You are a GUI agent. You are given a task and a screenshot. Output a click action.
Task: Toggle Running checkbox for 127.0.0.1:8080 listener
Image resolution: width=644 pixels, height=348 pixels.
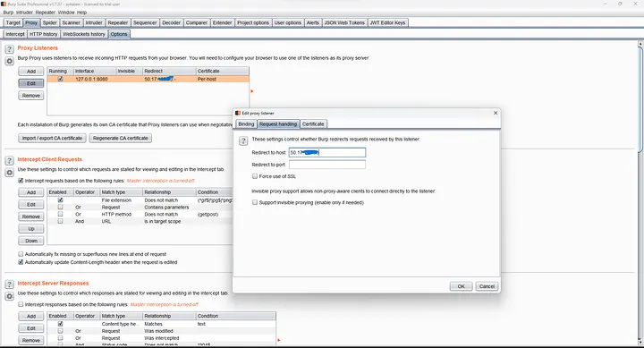pyautogui.click(x=61, y=79)
